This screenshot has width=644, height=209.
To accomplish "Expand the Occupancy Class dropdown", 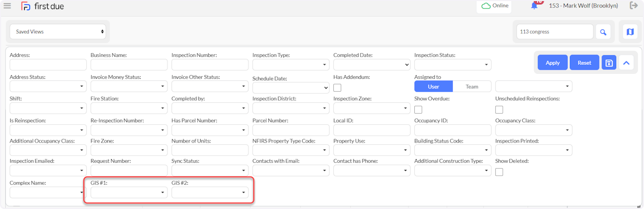I will [x=534, y=130].
